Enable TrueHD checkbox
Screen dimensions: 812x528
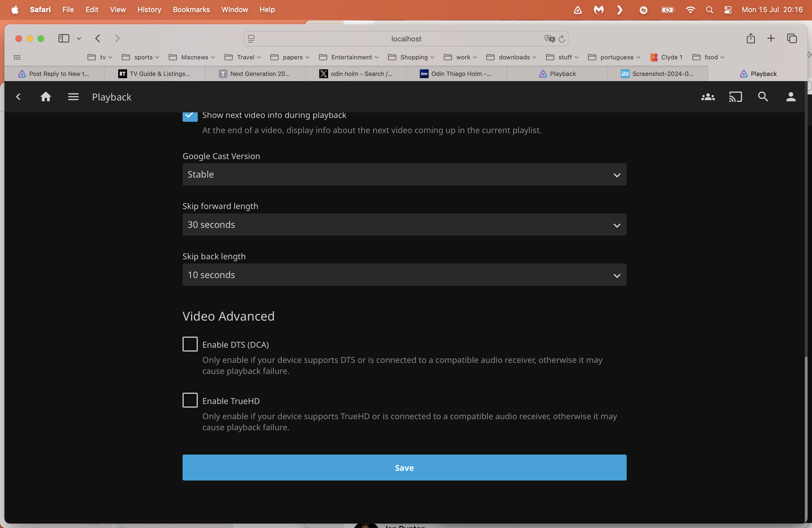[x=190, y=400]
